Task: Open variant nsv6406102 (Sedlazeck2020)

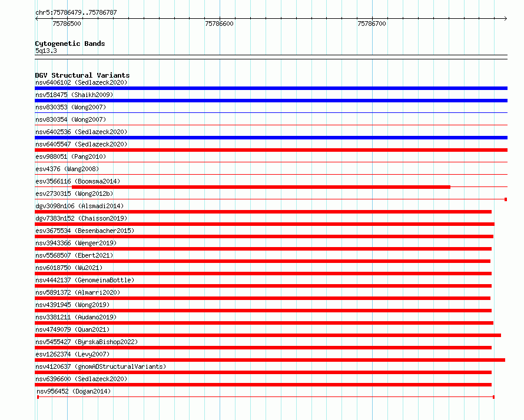Action: [81, 82]
